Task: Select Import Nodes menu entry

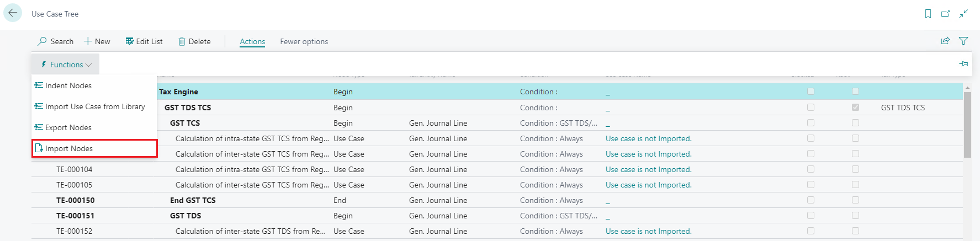Action: tap(69, 148)
